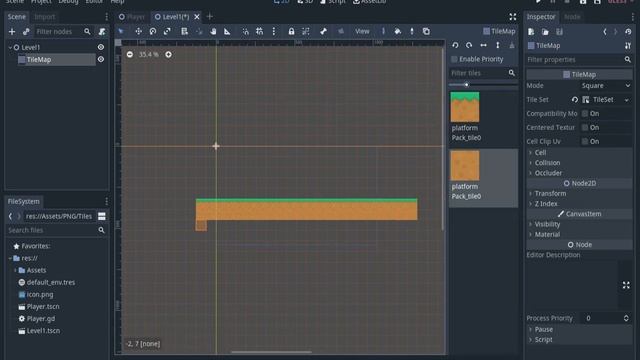This screenshot has height=360, width=640.
Task: Select the Ruler Mode tool
Action: click(227, 31)
